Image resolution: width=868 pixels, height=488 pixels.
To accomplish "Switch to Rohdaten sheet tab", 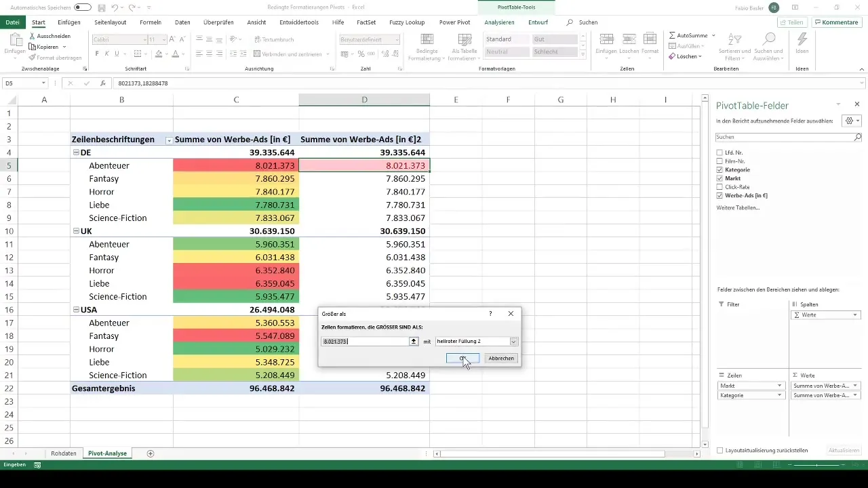I will 63,453.
